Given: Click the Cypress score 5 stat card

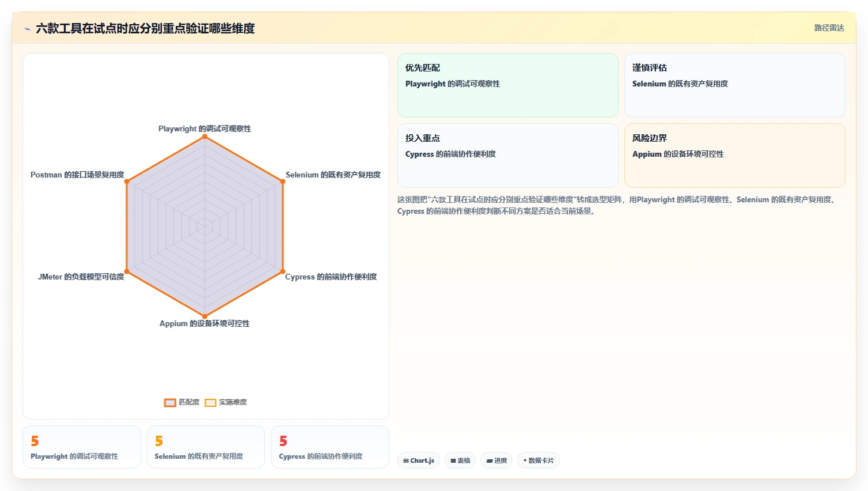Looking at the screenshot, I should (330, 447).
